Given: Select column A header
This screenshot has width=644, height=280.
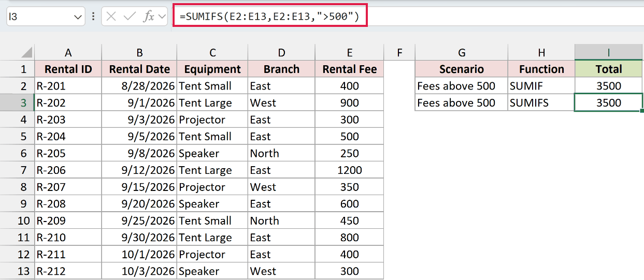Looking at the screenshot, I should point(68,52).
